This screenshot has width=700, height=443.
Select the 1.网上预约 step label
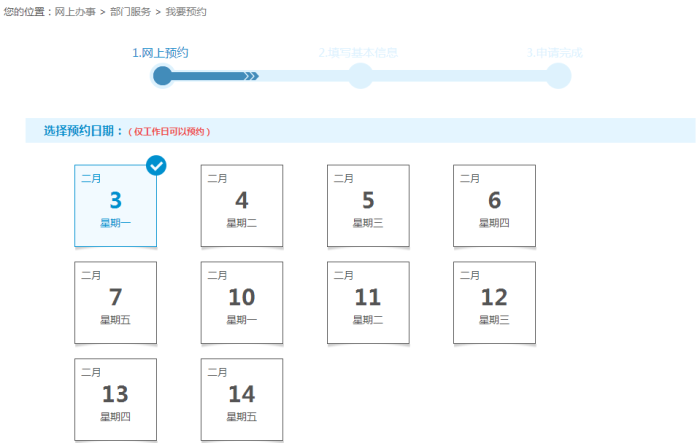(160, 52)
